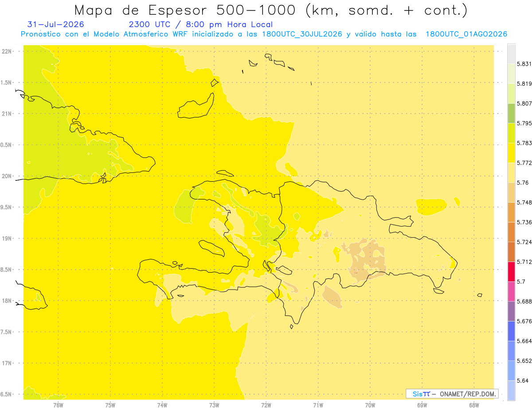Pick the orange swatch between 5.736 and 5.748

pos(511,212)
